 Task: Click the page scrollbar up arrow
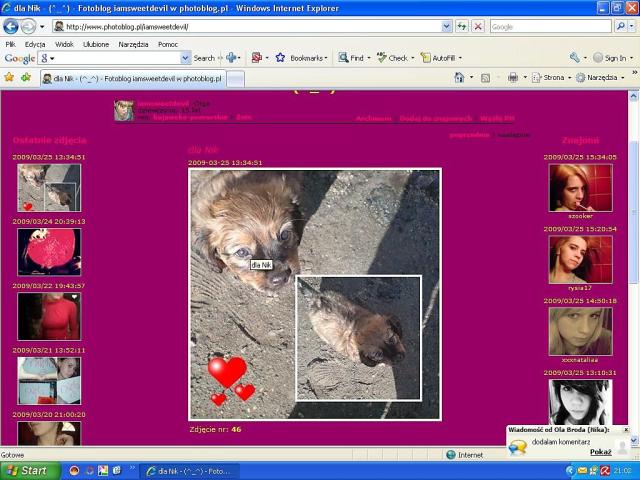pos(633,96)
